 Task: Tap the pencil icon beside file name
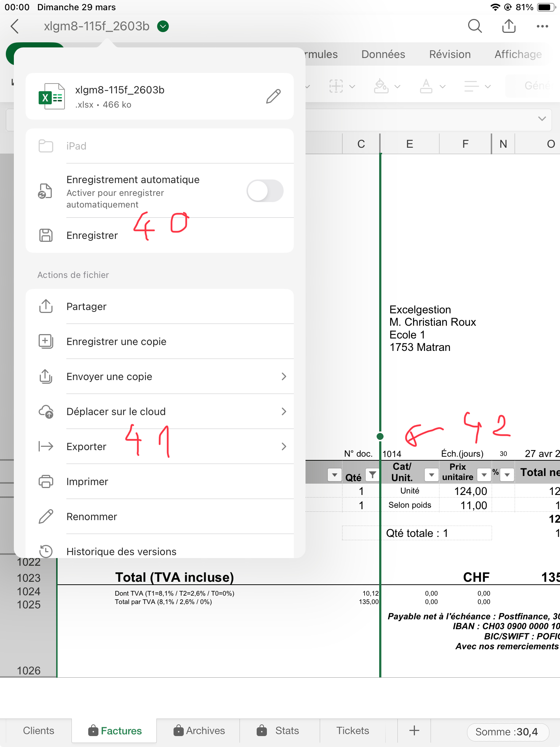pos(273,96)
